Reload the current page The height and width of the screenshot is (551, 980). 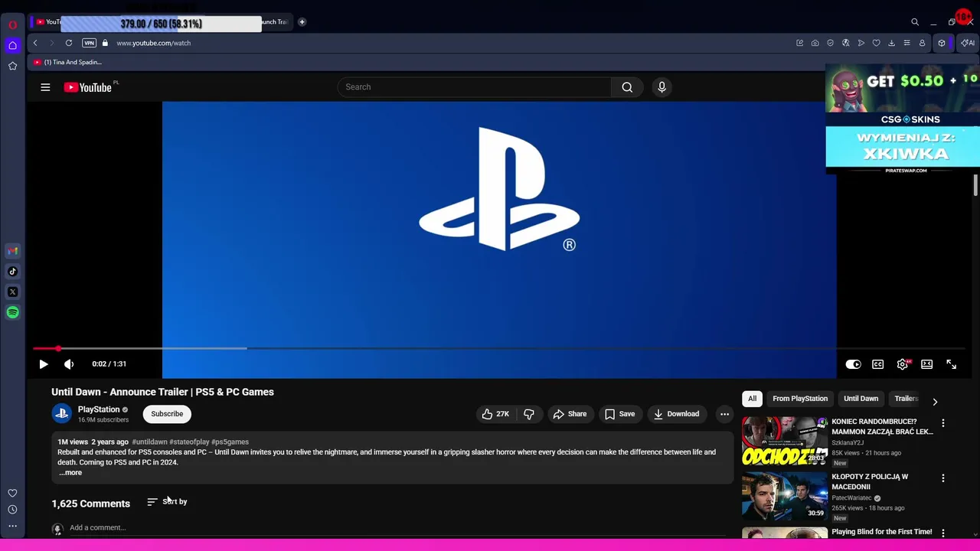pos(69,43)
